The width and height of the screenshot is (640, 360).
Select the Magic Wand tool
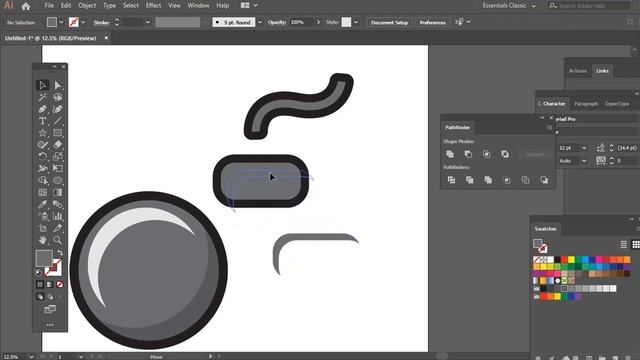[x=42, y=97]
